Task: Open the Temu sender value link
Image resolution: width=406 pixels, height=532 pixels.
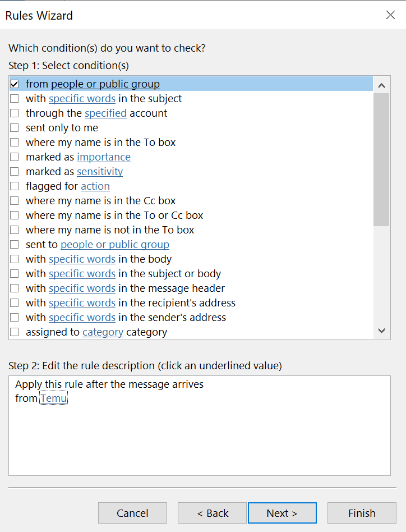Action: pos(53,398)
